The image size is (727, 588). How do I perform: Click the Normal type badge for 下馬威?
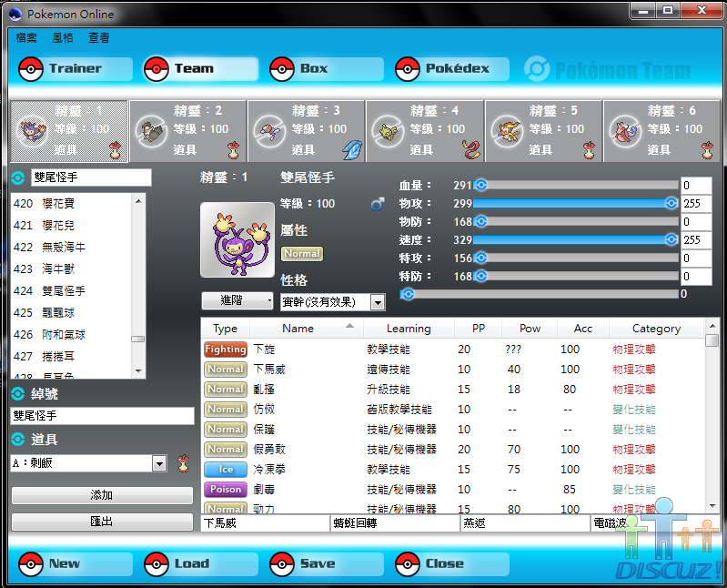click(226, 370)
